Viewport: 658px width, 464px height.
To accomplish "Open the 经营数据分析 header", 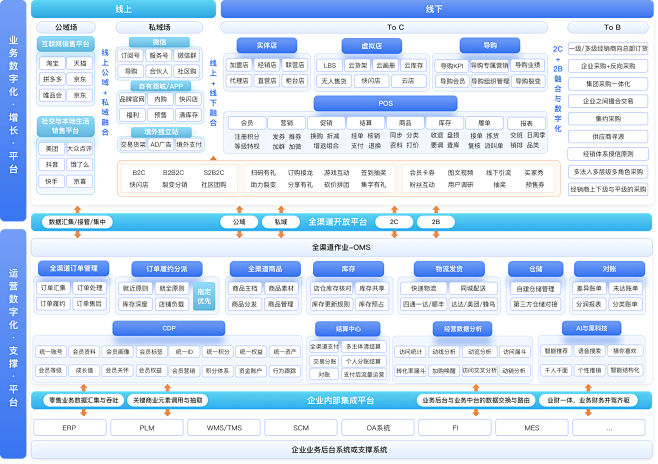I will 462,329.
